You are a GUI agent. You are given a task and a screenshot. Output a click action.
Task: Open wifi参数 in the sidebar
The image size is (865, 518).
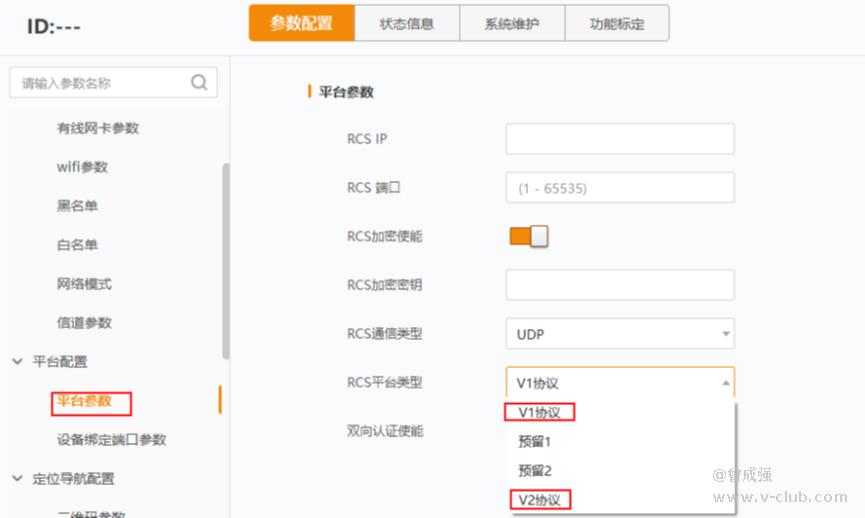point(82,167)
